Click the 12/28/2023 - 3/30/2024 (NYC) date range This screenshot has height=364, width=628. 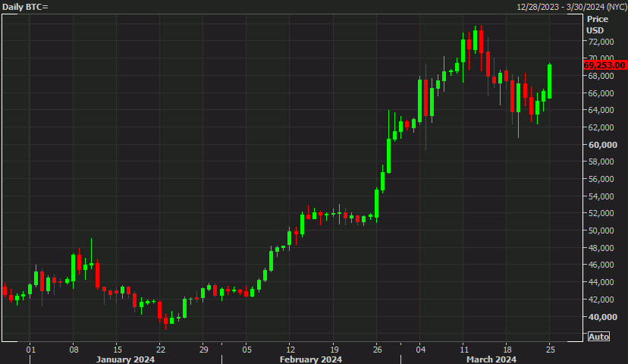[572, 7]
